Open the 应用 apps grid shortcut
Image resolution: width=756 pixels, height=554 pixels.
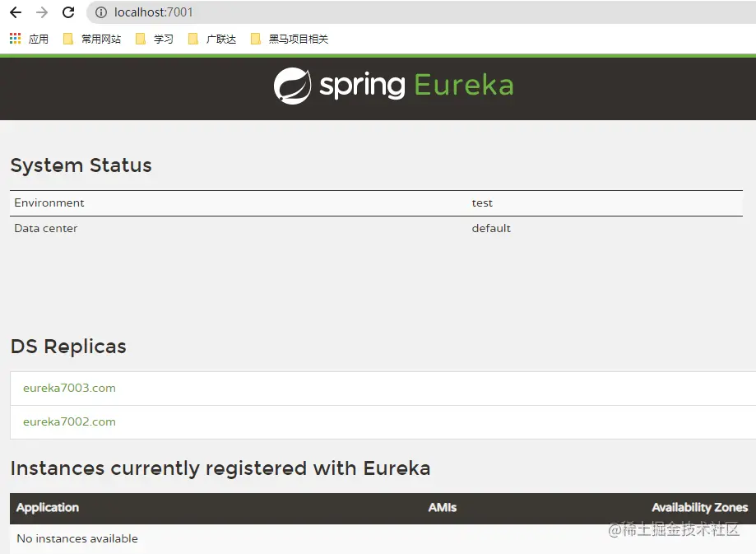[x=29, y=39]
